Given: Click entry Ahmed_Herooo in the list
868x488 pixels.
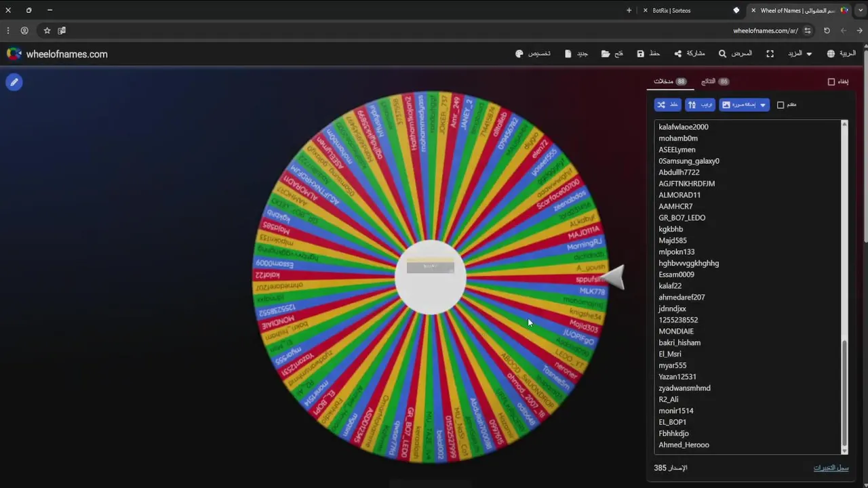Looking at the screenshot, I should point(684,445).
